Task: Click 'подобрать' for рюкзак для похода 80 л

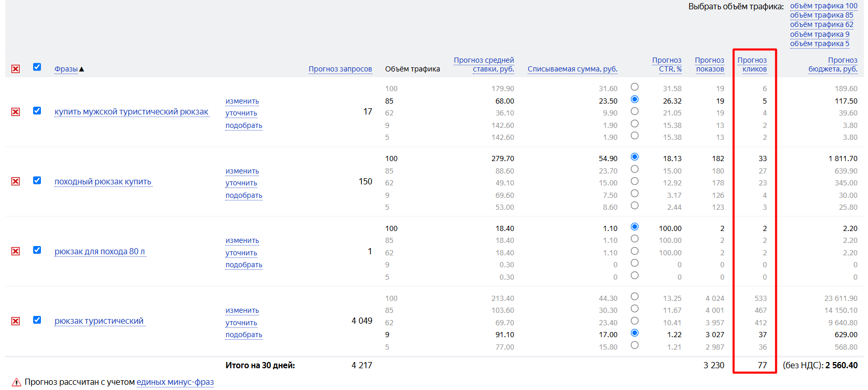Action: 244,265
